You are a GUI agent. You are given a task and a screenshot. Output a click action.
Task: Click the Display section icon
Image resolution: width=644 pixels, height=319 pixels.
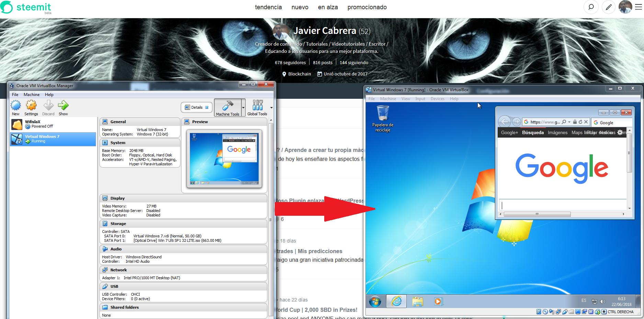click(105, 198)
